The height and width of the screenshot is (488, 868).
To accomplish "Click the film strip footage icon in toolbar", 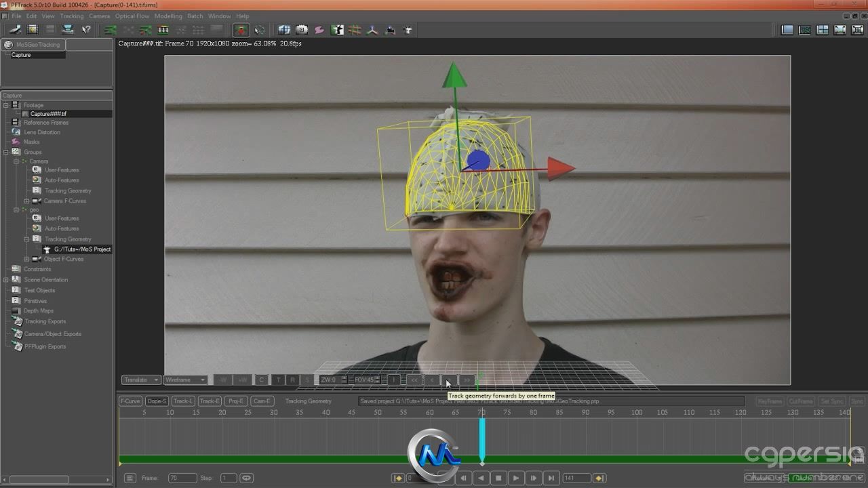I will click(33, 30).
